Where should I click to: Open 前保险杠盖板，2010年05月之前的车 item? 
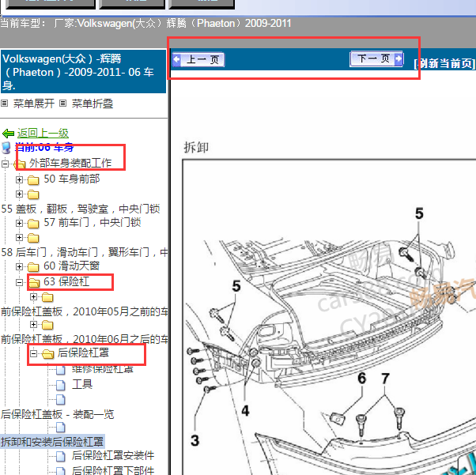[84, 311]
